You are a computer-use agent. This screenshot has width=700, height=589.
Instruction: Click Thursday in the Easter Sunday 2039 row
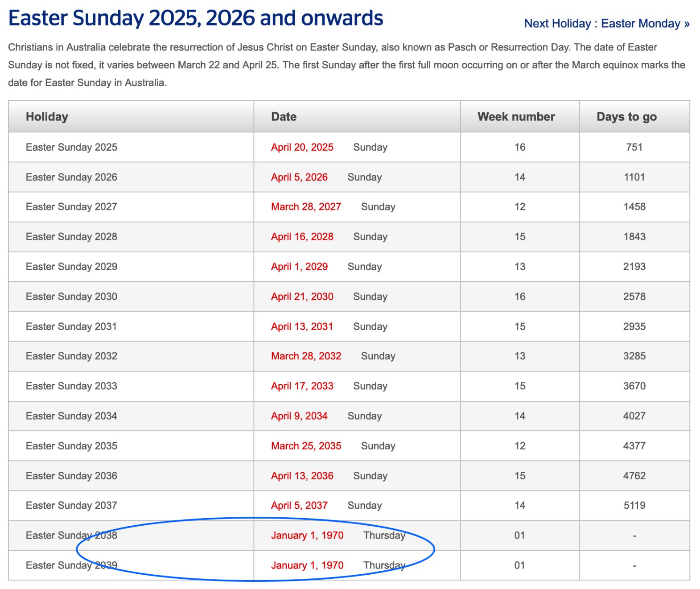pyautogui.click(x=384, y=565)
